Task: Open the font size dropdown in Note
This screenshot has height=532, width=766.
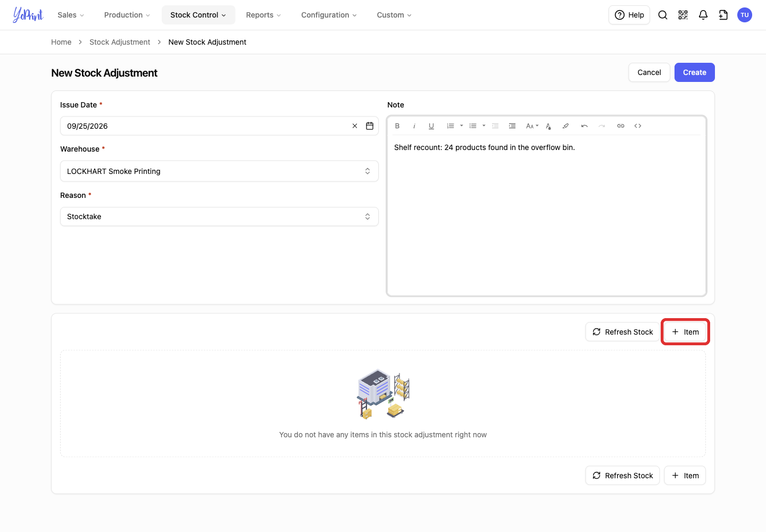Action: [x=532, y=126]
